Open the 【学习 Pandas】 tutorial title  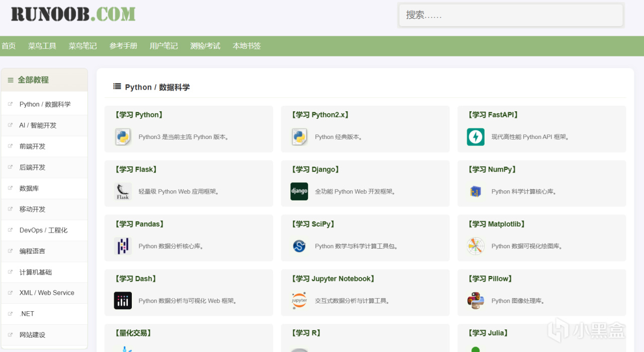coord(139,224)
